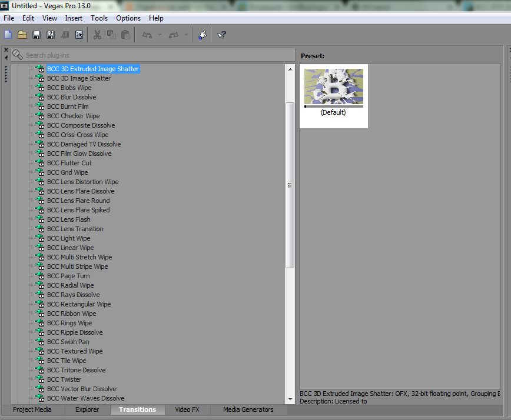The image size is (511, 420).
Task: Switch to the Media Generators tab
Action: (x=248, y=409)
